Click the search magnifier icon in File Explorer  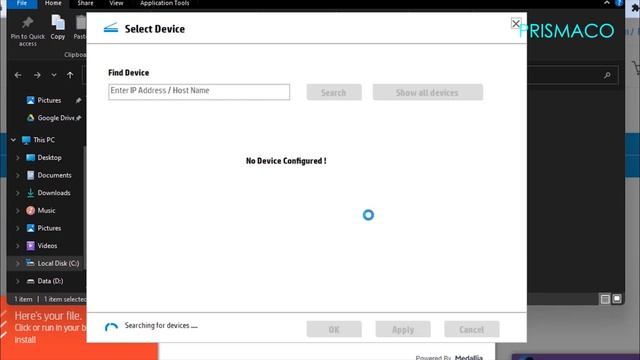(x=607, y=75)
